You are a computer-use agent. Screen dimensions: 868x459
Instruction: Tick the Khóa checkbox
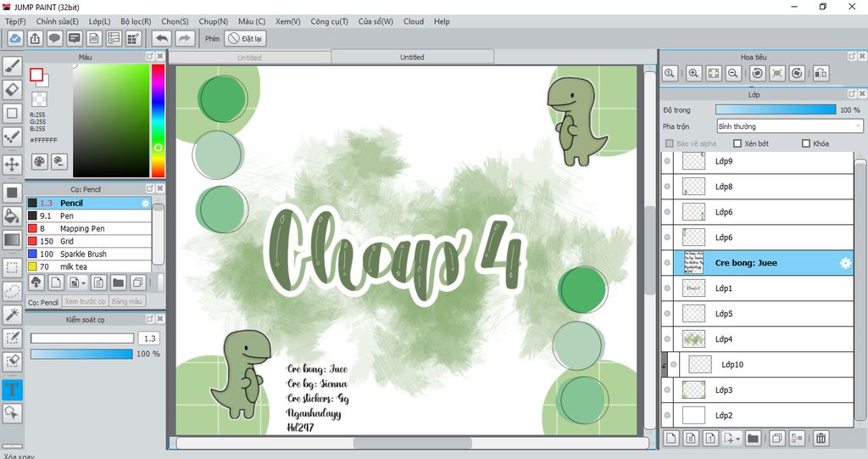pos(806,143)
